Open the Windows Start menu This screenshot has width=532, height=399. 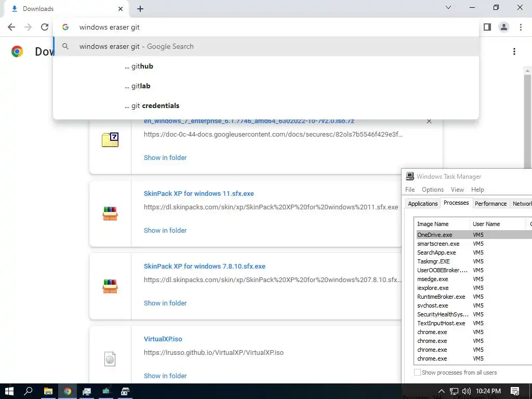[9, 391]
